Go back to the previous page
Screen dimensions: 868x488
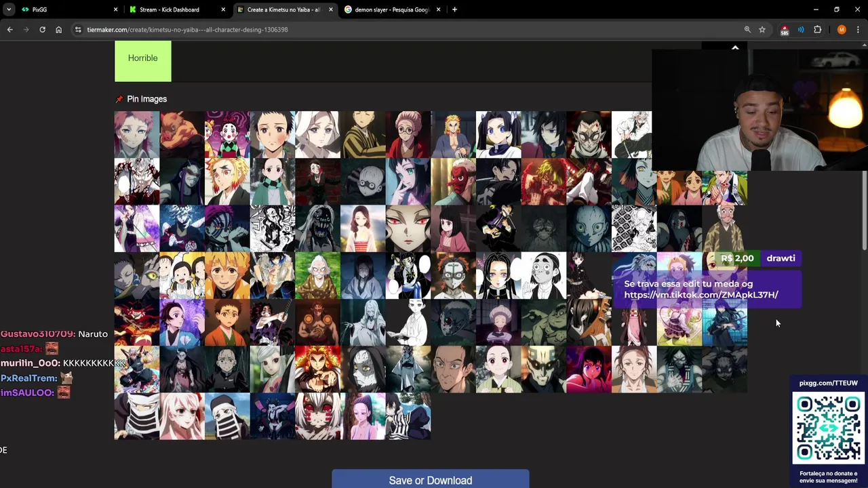coord(9,30)
